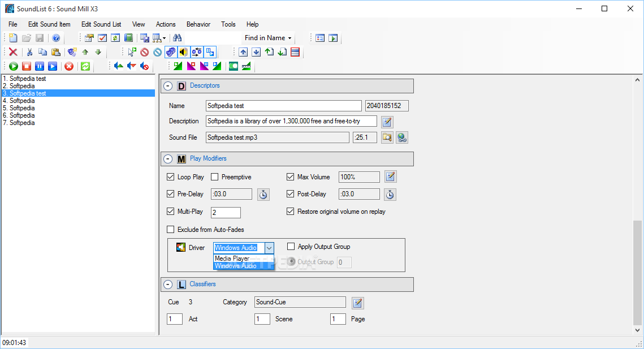Image resolution: width=644 pixels, height=349 pixels.
Task: Click the small green down-arrow move icon
Action: click(x=98, y=52)
